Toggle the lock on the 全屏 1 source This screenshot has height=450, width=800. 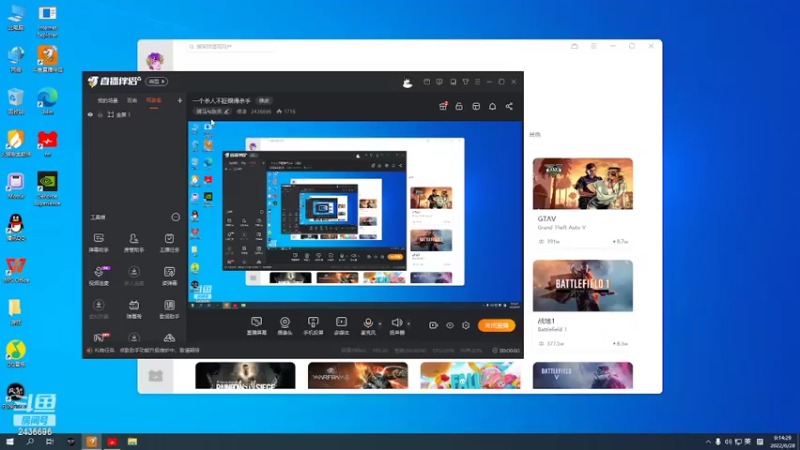pos(100,115)
